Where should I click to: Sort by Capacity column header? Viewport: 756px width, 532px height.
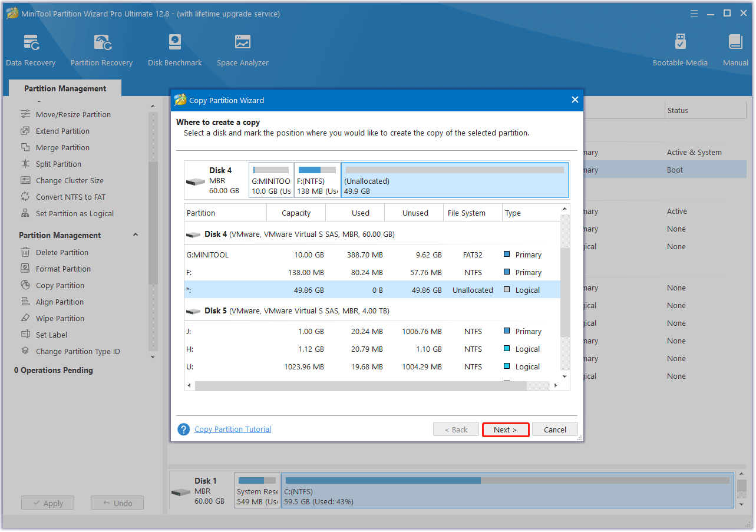296,213
